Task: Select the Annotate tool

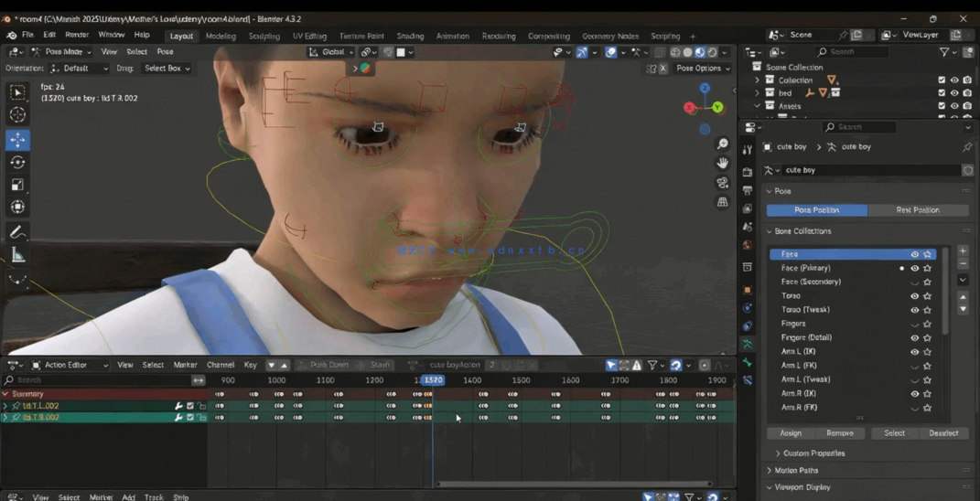Action: point(17,232)
